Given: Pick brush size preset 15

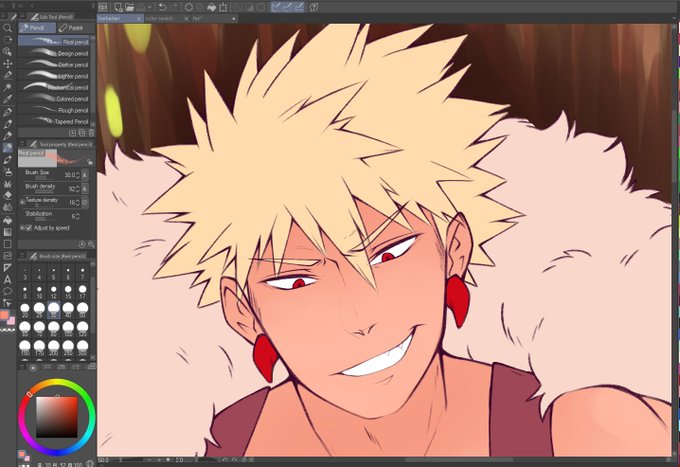Looking at the screenshot, I should [68, 291].
